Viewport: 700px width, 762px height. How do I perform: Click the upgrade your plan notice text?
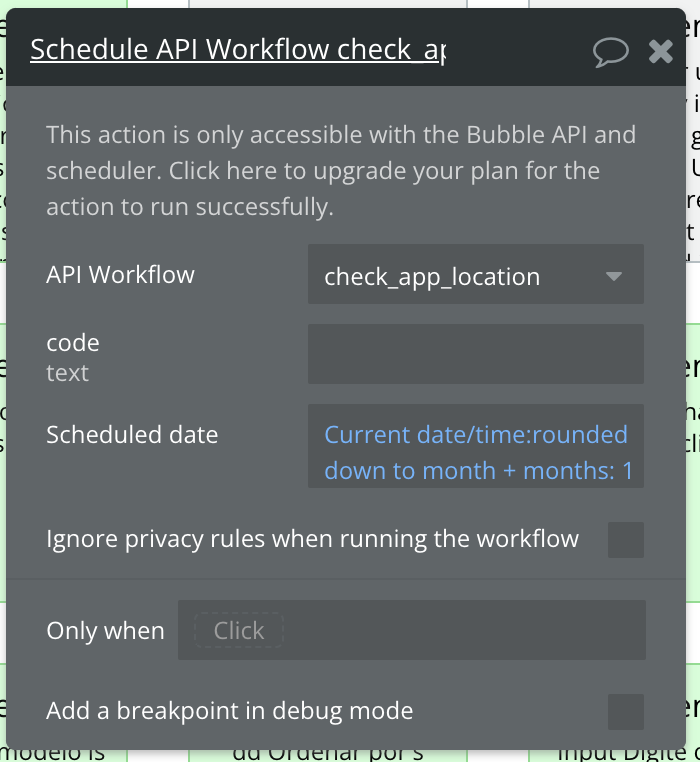pos(340,171)
